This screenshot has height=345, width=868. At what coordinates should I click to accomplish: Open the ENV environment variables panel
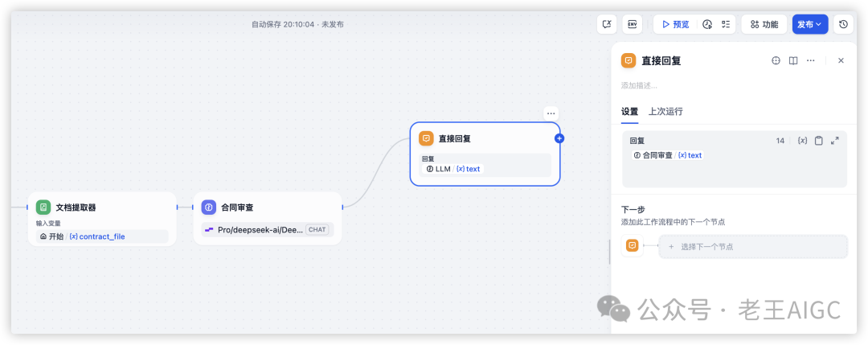[x=633, y=24]
